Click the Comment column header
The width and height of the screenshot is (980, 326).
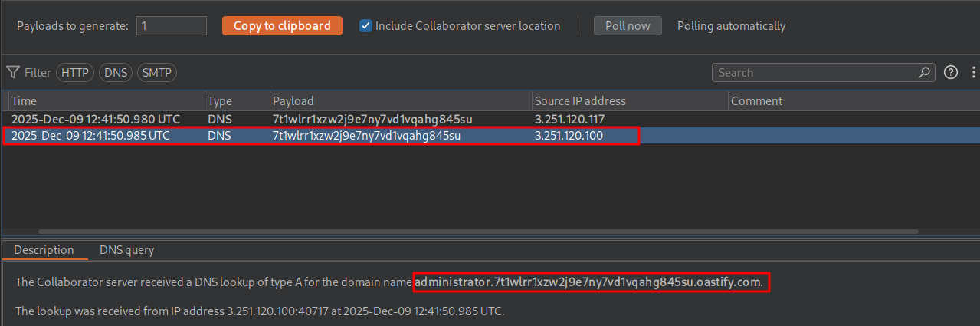tap(851, 101)
